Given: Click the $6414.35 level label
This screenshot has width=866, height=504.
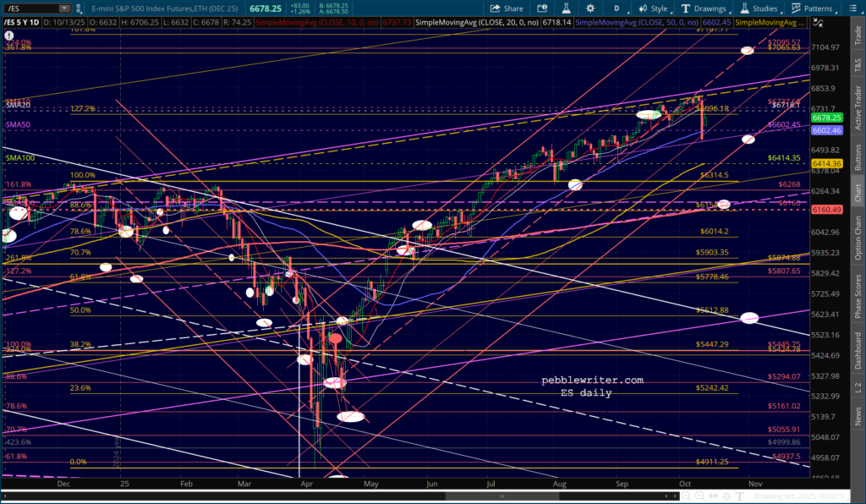Looking at the screenshot, I should pyautogui.click(x=784, y=158).
